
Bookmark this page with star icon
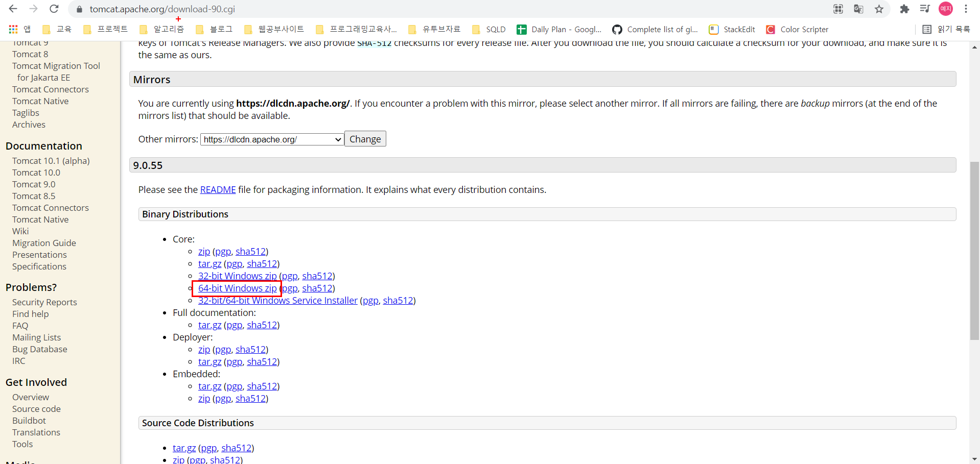click(x=879, y=9)
